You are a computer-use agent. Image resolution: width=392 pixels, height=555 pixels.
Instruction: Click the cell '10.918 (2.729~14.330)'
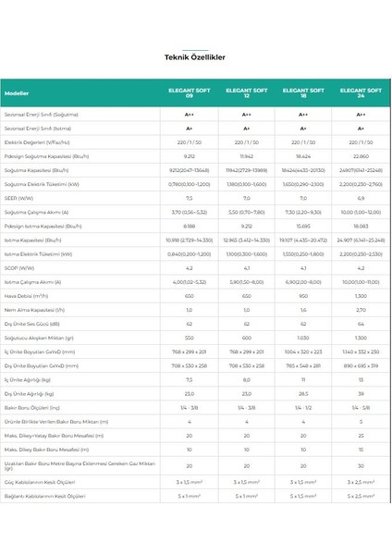(x=190, y=240)
